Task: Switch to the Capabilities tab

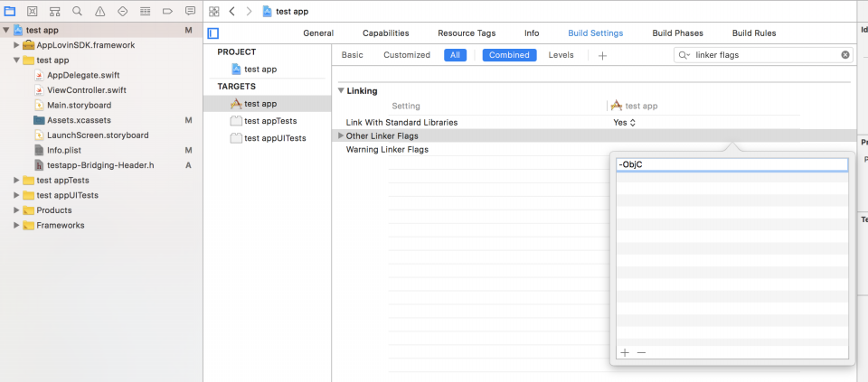Action: 386,33
